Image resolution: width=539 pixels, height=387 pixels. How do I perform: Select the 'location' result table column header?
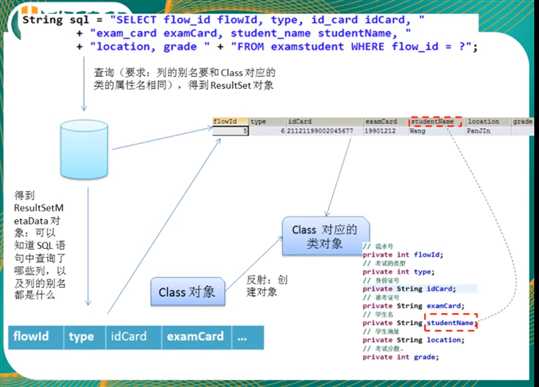tap(487, 121)
